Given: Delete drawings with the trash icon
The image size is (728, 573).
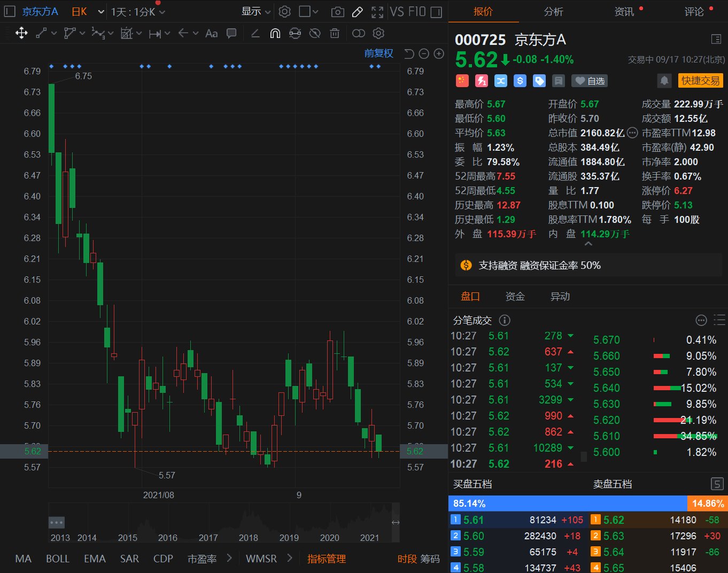Looking at the screenshot, I should click(x=335, y=33).
